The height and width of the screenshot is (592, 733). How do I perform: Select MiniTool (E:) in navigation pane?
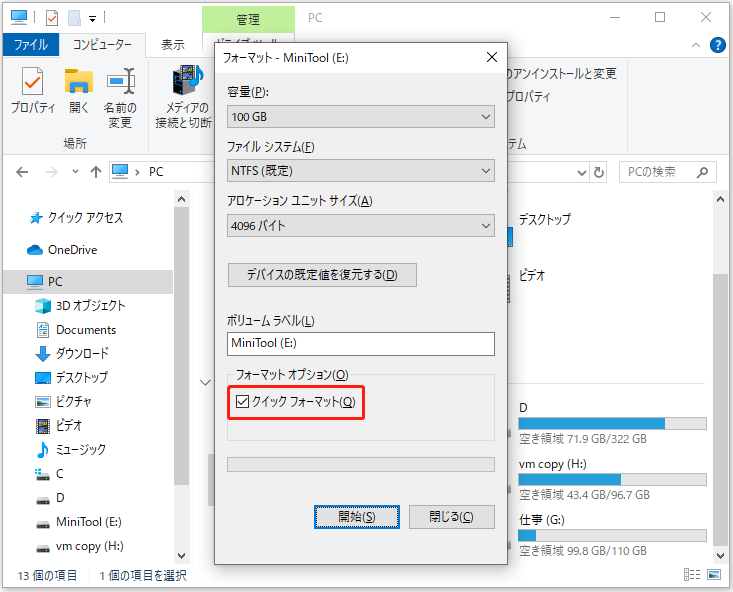pyautogui.click(x=88, y=522)
